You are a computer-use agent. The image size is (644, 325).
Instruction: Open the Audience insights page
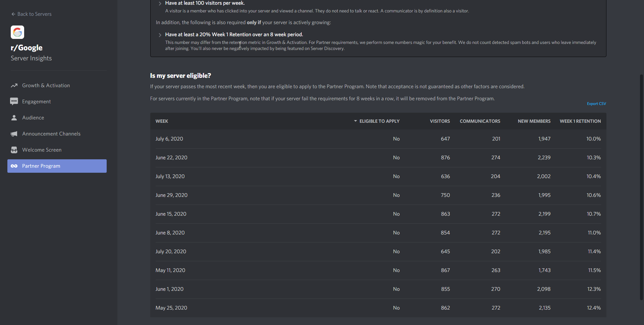coord(33,118)
